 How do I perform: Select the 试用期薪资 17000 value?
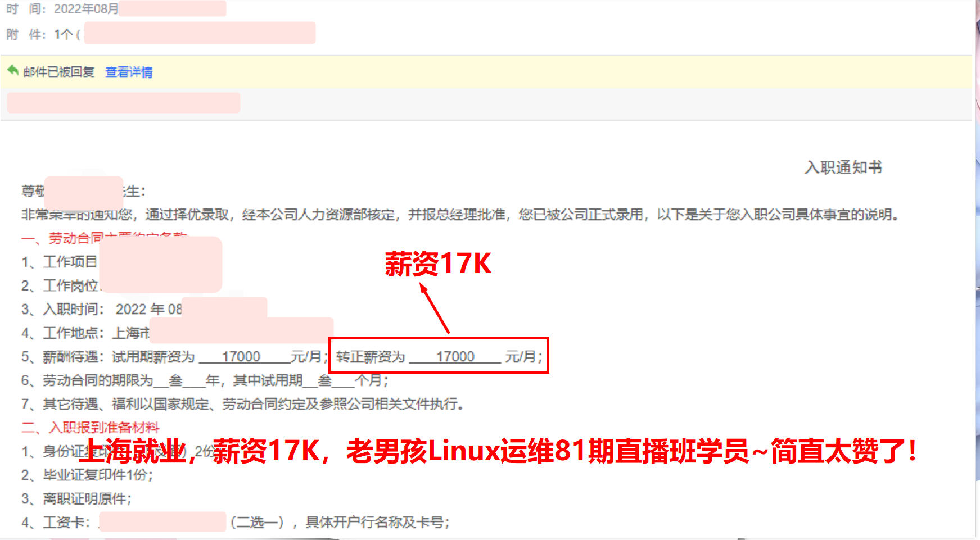(241, 357)
